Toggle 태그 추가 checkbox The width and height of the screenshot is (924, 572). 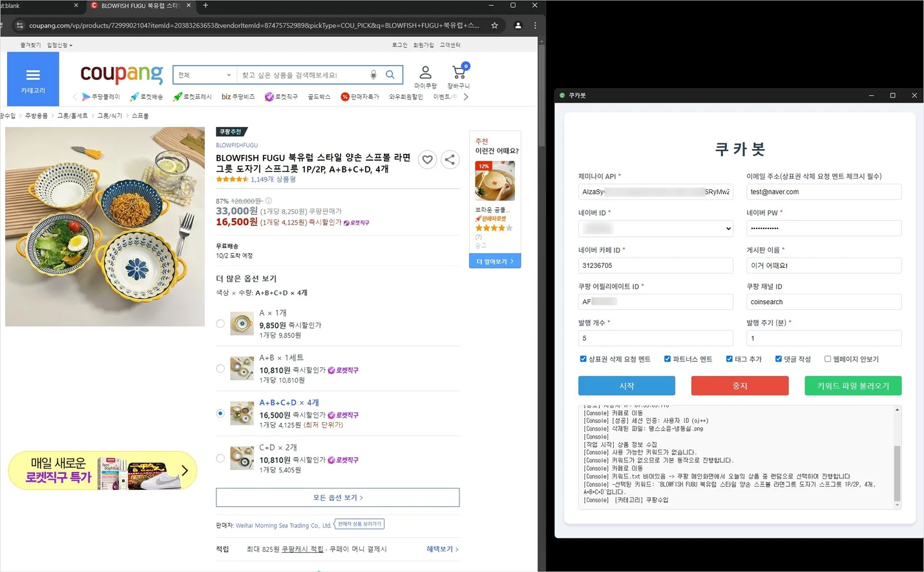(729, 359)
